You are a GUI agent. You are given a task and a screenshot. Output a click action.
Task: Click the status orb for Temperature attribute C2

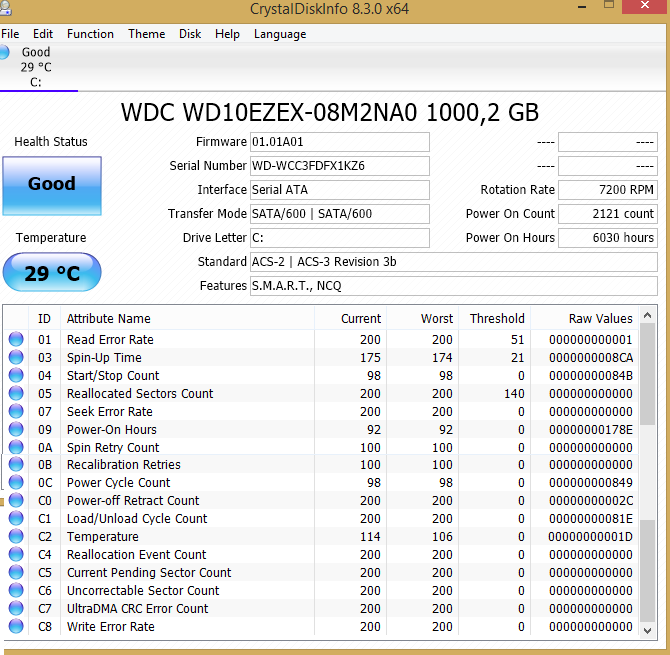tap(16, 535)
